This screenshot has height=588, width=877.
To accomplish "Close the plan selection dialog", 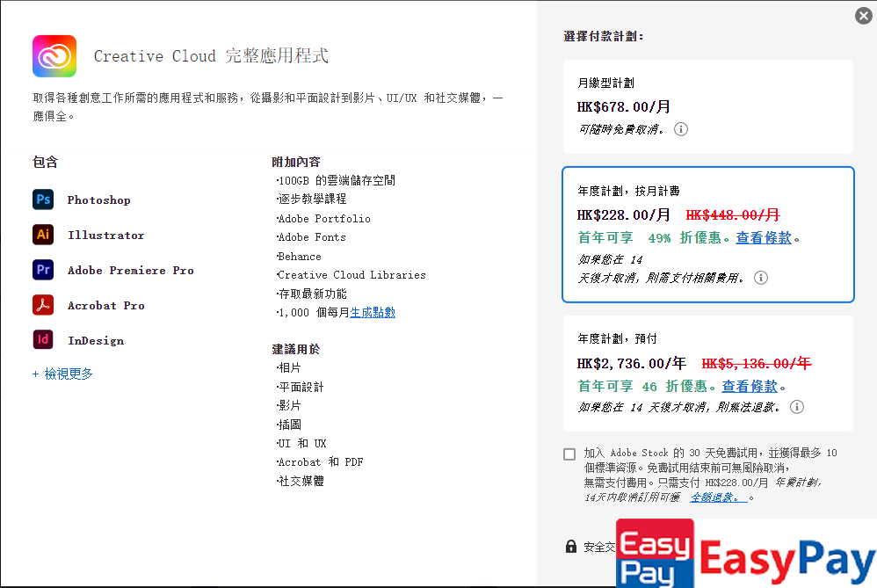I will click(864, 16).
